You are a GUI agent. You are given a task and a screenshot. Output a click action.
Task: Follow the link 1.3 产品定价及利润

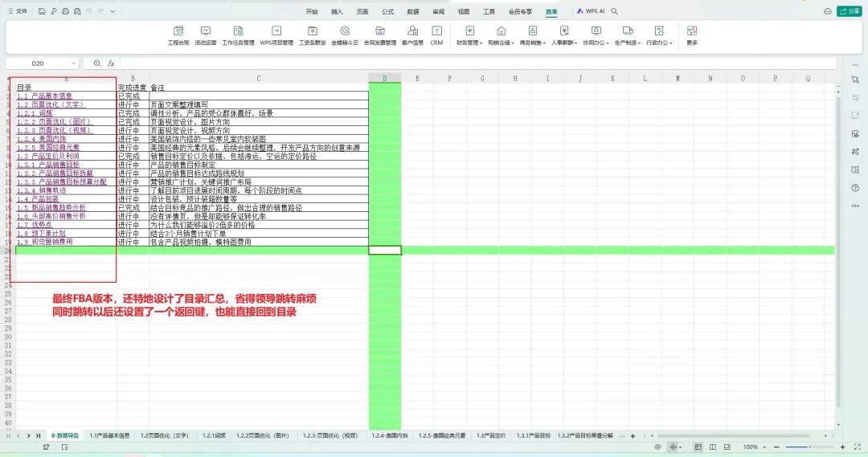47,157
